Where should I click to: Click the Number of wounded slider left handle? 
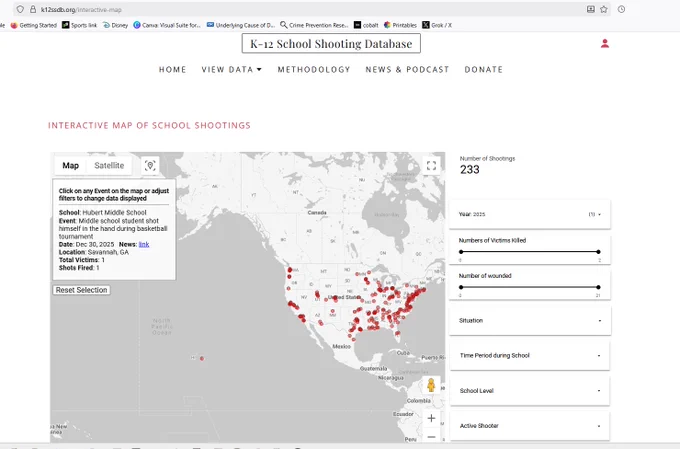461,287
